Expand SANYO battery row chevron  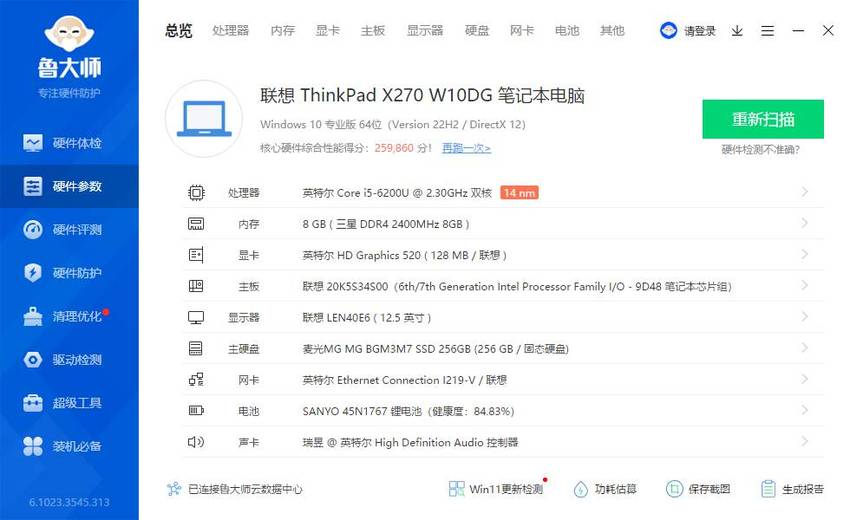[804, 410]
